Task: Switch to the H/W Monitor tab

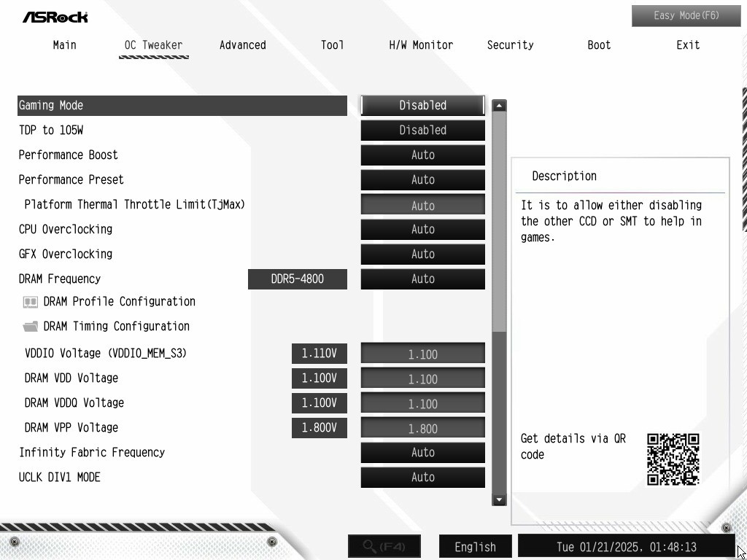Action: pos(421,45)
